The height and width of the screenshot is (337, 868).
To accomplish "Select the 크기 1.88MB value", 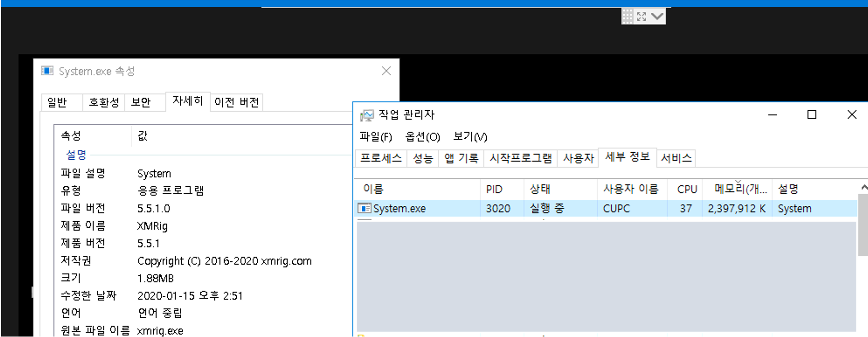I will [x=155, y=278].
